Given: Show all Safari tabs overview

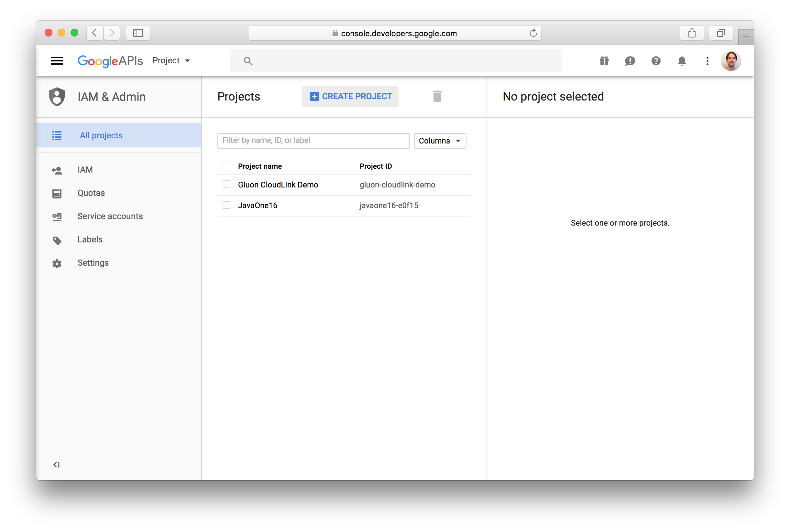Looking at the screenshot, I should tap(720, 33).
